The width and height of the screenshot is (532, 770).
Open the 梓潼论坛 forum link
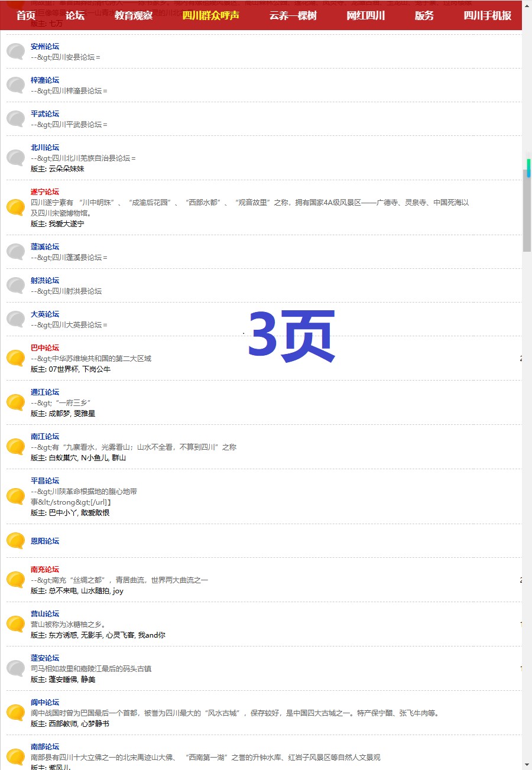(x=45, y=80)
